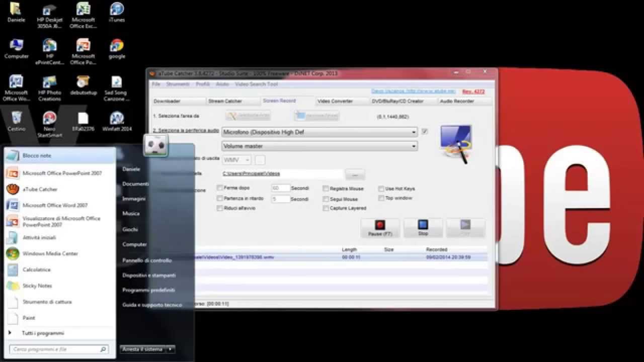
Task: Click the aTube Catcher title bar icon
Action: pos(152,74)
